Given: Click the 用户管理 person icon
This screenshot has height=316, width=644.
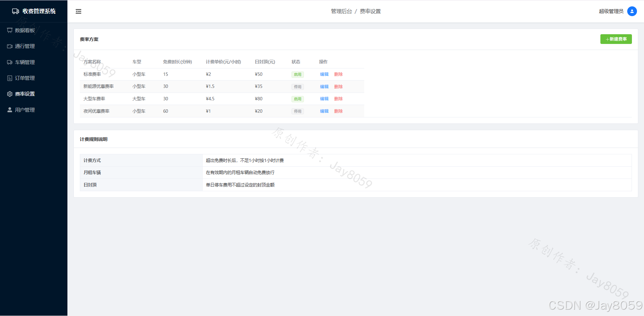Looking at the screenshot, I should (x=10, y=110).
